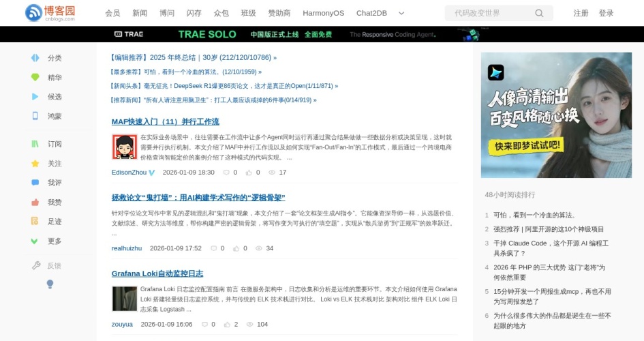
Task: Open the 编辑推荐 2025 年终总结 link arrow
Action: click(275, 58)
